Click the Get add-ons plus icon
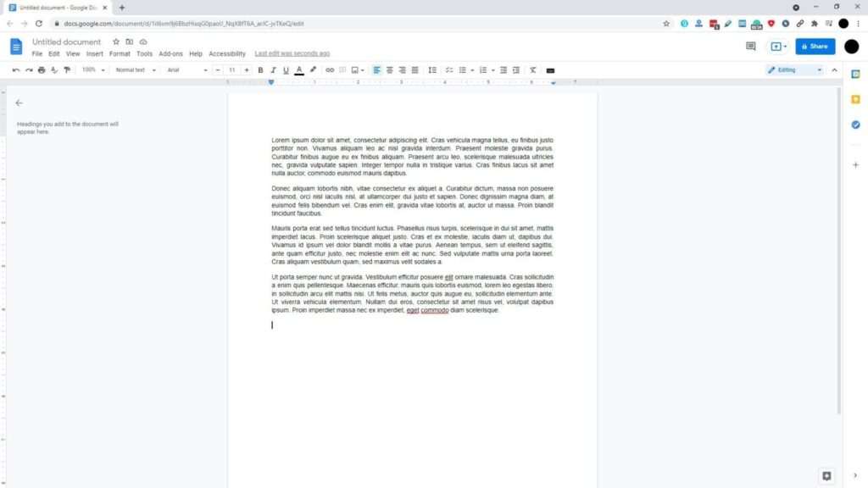The width and height of the screenshot is (868, 488). point(855,165)
